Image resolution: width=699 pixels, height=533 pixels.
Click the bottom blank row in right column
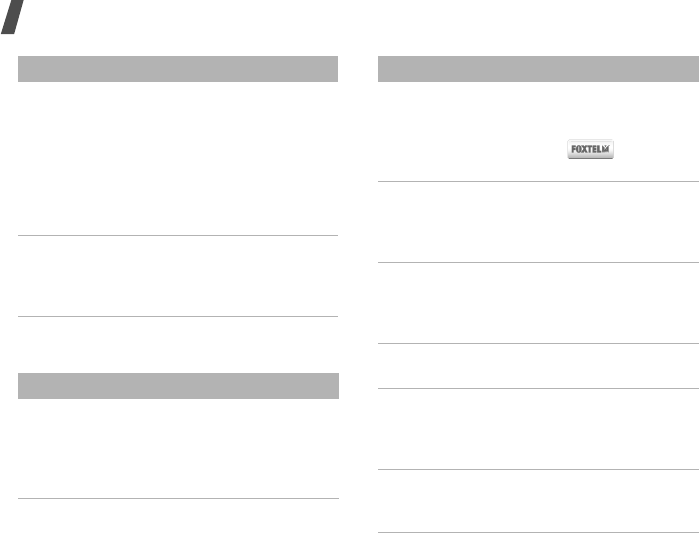pos(539,500)
